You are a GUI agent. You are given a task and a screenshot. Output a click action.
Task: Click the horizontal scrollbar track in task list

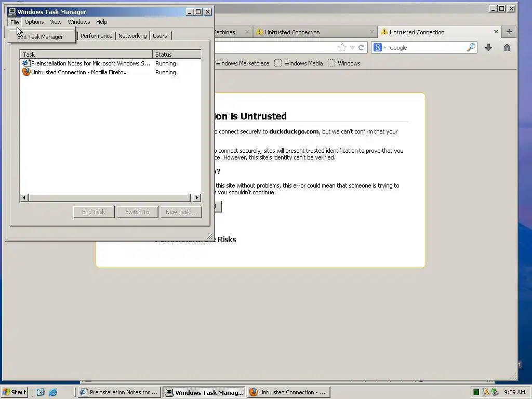pos(110,197)
